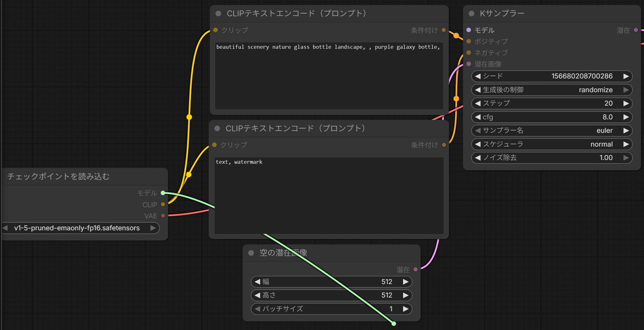Open the v1-5-pruned-emaonly-fp16.safetensors checkpoint selector
Screen dimensions: 644x330
(80, 228)
